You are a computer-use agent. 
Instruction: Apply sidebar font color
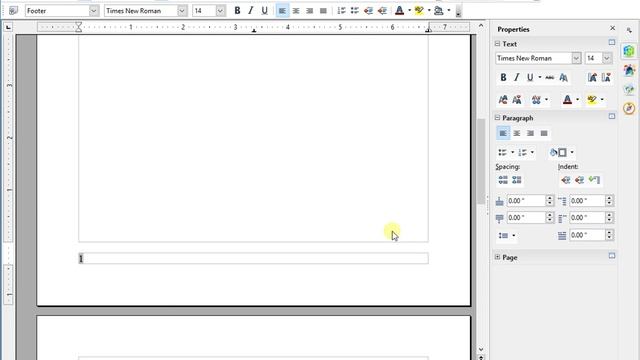point(567,100)
